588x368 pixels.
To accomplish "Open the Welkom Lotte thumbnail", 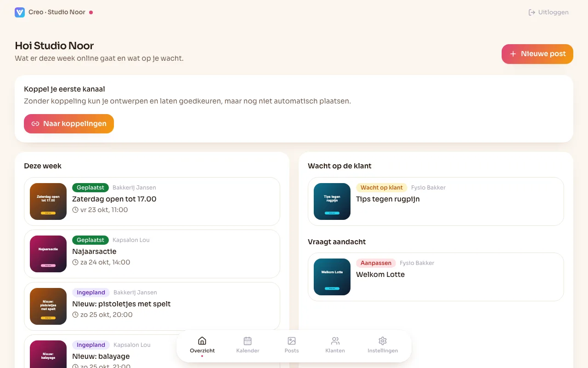I will 332,277.
